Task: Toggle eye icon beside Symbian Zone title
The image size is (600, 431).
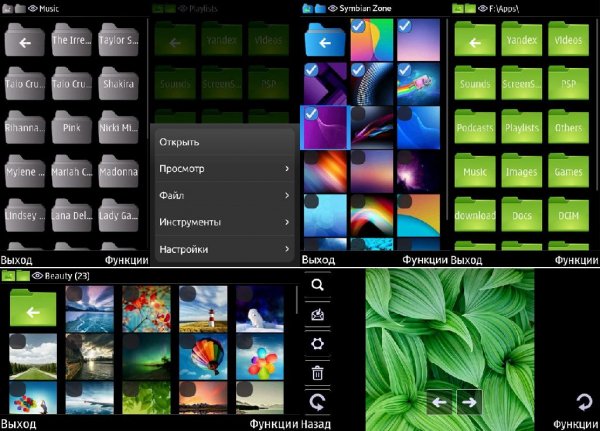Action: 333,8
